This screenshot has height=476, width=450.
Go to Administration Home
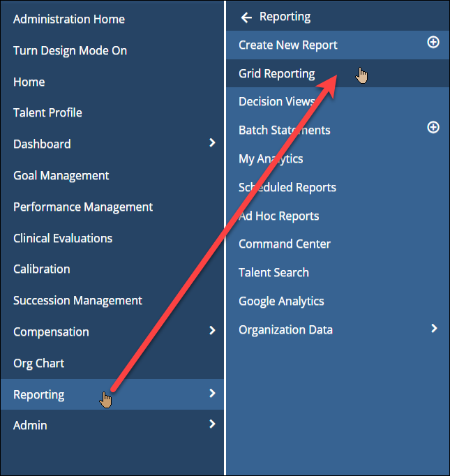coord(69,19)
